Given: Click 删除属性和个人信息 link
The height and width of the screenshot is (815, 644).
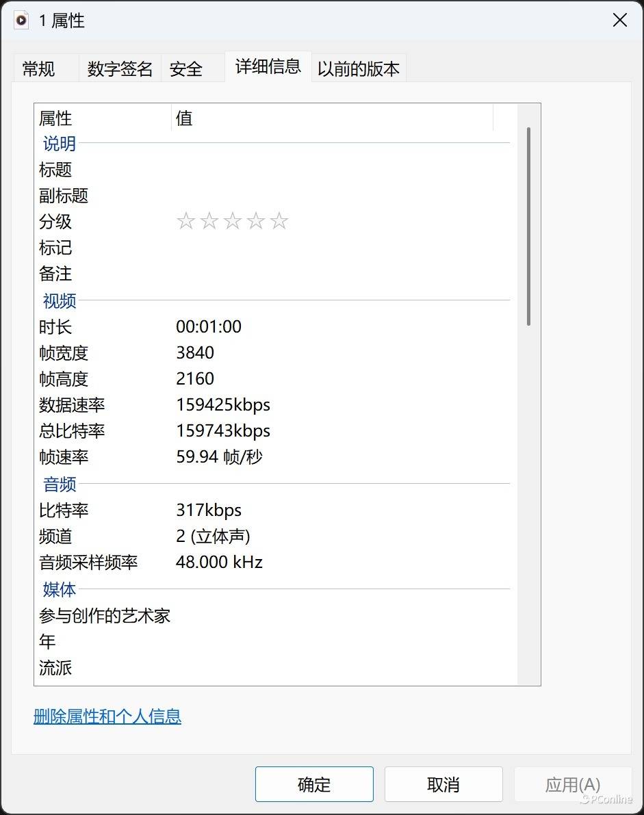Looking at the screenshot, I should 107,716.
